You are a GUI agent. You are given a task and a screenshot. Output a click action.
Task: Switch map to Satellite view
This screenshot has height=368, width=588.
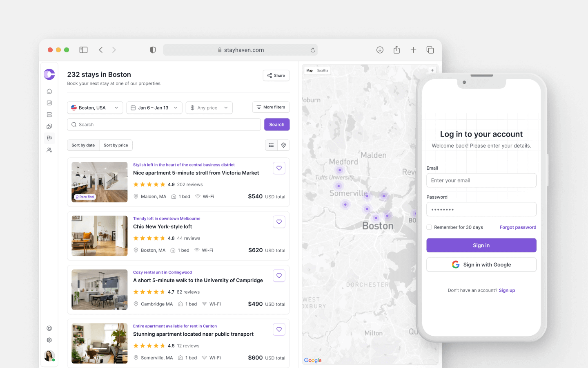323,70
